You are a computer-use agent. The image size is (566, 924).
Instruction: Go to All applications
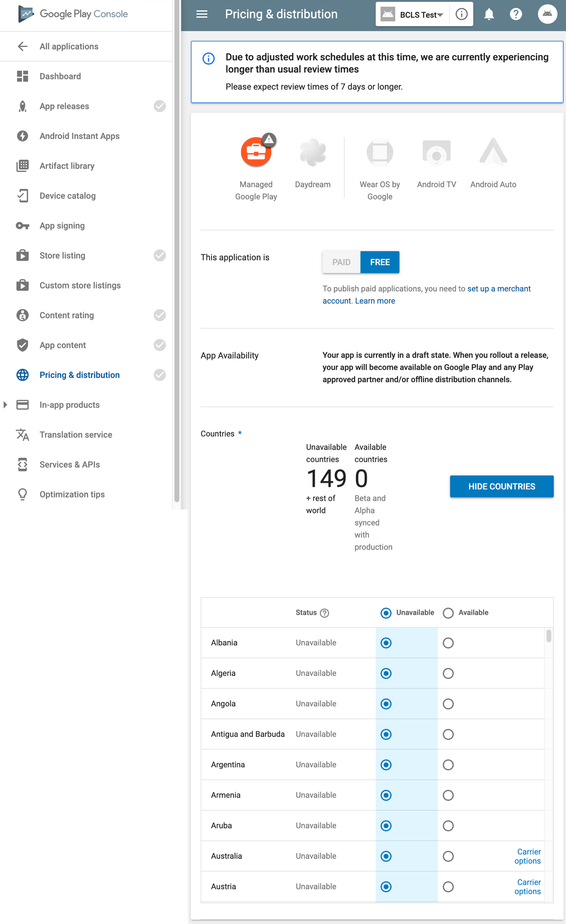pos(69,47)
